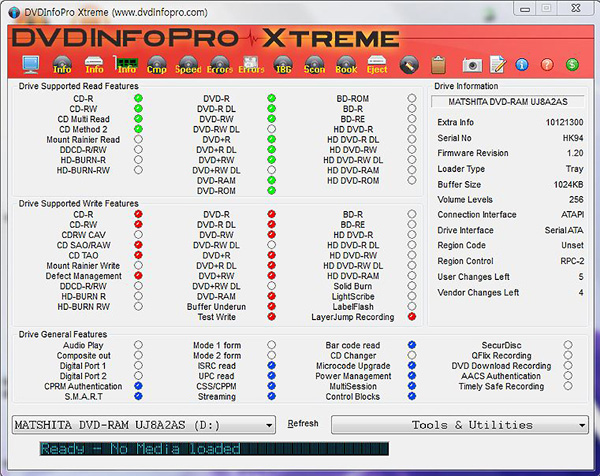The width and height of the screenshot is (600, 476).
Task: Click the Serial No value HK94
Action: pos(573,138)
